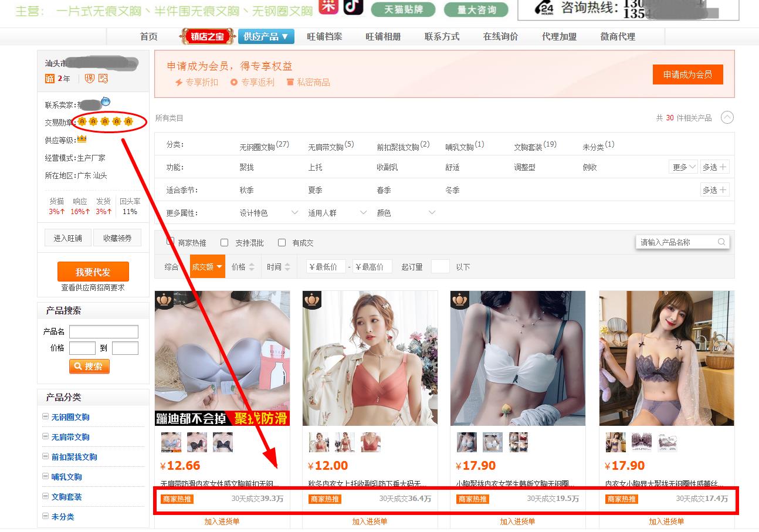This screenshot has width=759, height=532.
Task: Click the 最低价 minimum price input field
Action: [326, 267]
